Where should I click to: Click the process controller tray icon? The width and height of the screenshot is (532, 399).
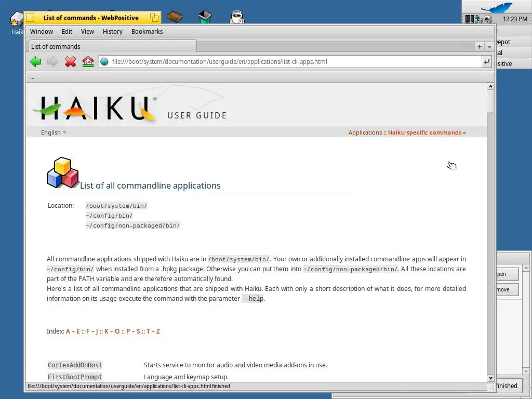coord(470,19)
